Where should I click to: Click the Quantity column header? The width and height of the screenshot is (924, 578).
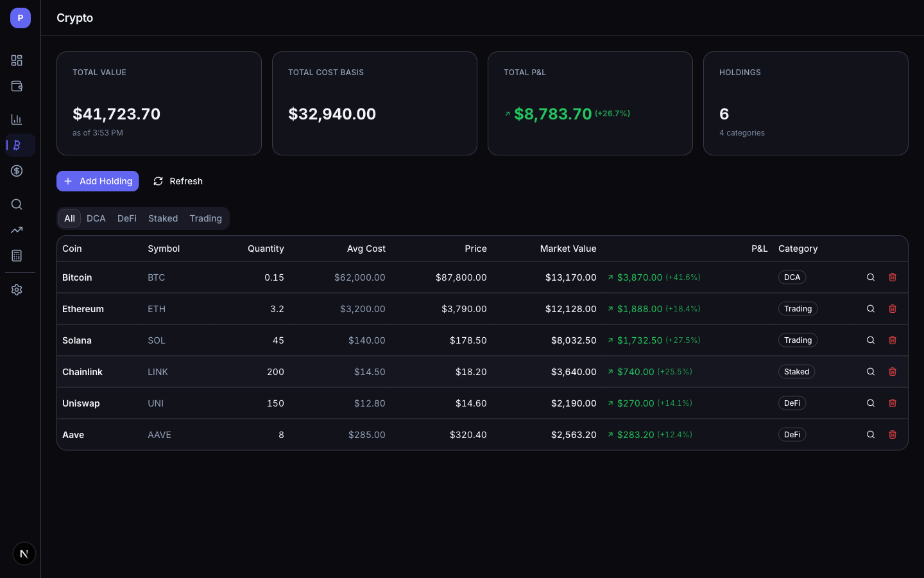click(266, 249)
